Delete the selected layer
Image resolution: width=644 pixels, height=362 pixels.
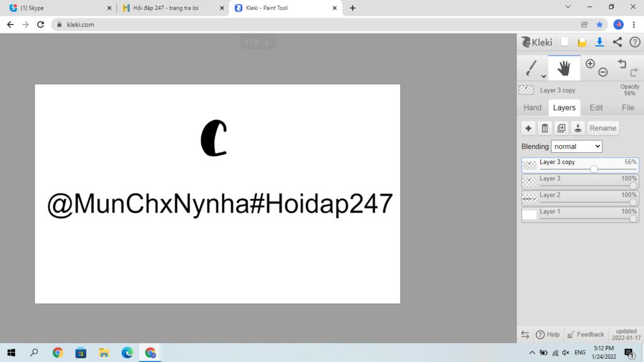(x=545, y=128)
